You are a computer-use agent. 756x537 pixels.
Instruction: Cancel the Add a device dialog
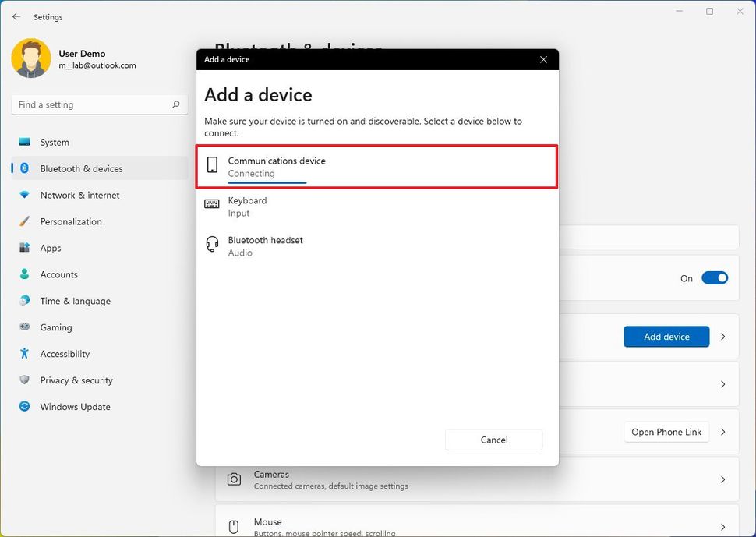pyautogui.click(x=493, y=440)
